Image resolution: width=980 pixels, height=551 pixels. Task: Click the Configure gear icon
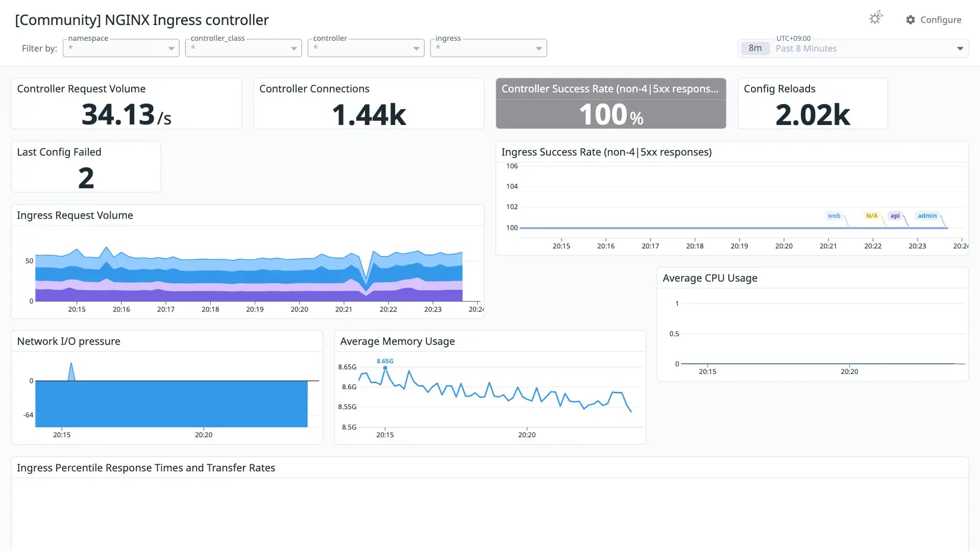[x=911, y=20]
